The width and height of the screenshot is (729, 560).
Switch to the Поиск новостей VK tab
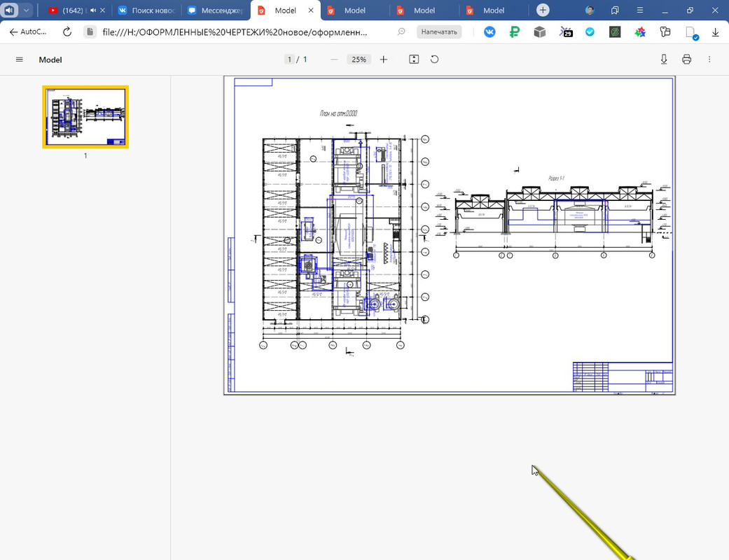tap(146, 10)
